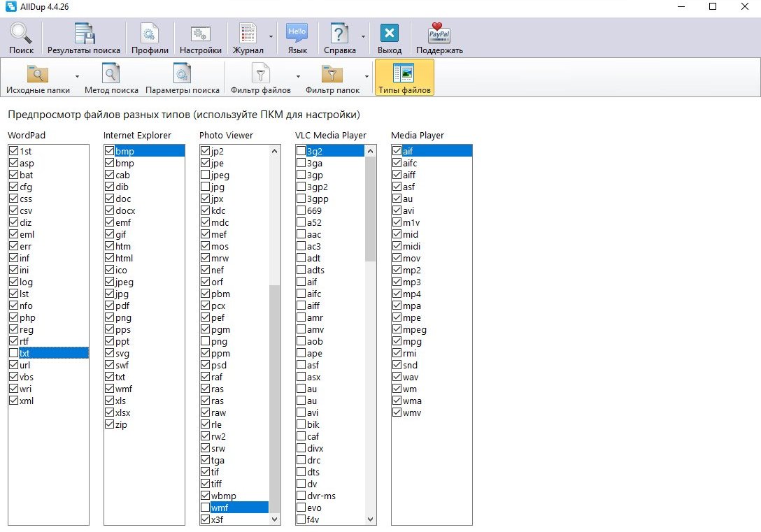Select the 'reg' row label in WordPad
The width and height of the screenshot is (761, 532).
[27, 329]
